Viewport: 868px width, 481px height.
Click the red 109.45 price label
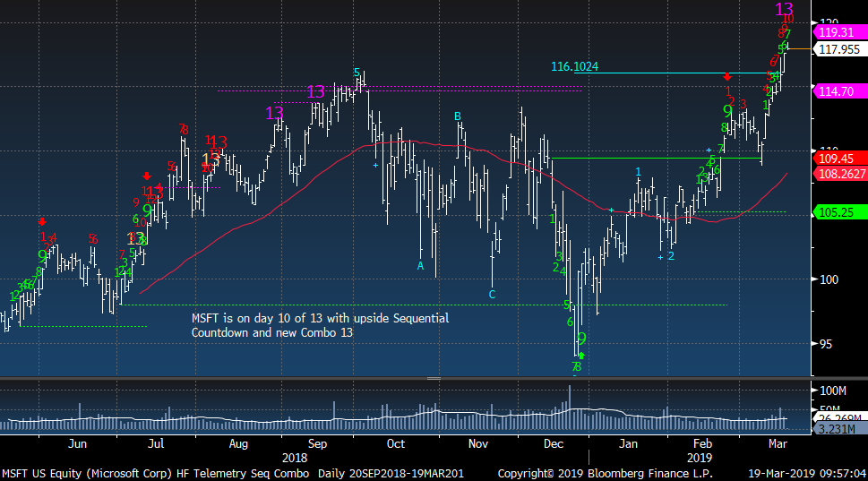838,159
